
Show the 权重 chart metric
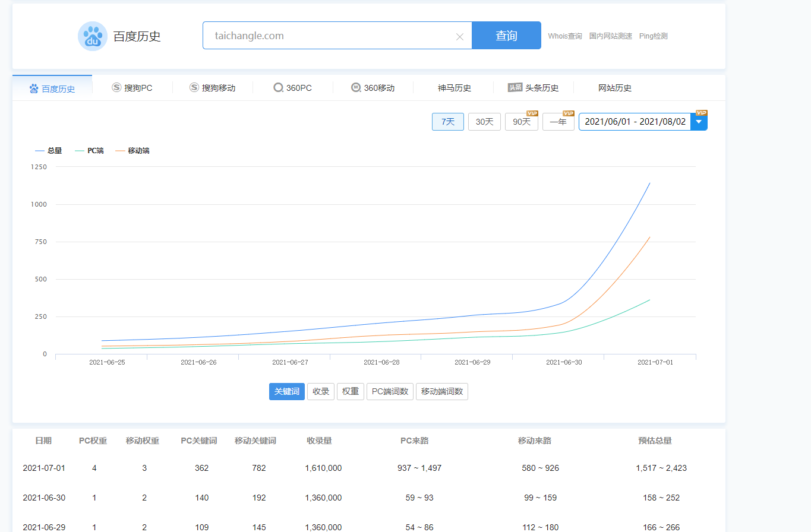pyautogui.click(x=351, y=392)
